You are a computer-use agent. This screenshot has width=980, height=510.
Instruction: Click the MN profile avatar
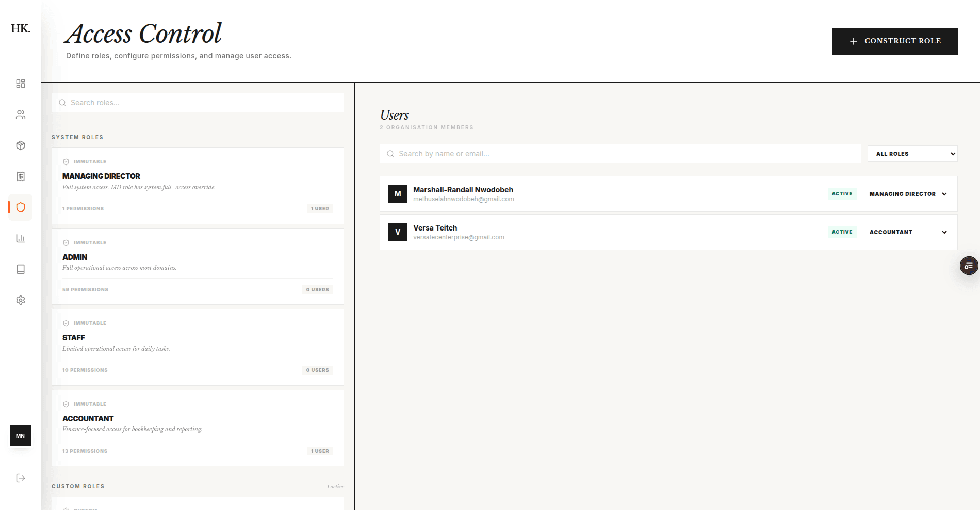tap(21, 436)
